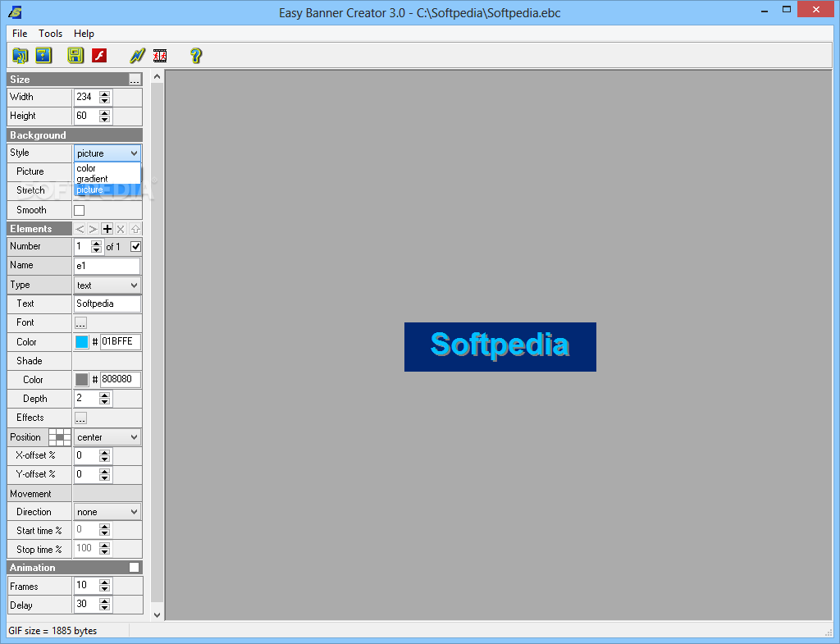Screen dimensions: 840x644
Task: Delete element with the X icon
Action: click(x=121, y=229)
